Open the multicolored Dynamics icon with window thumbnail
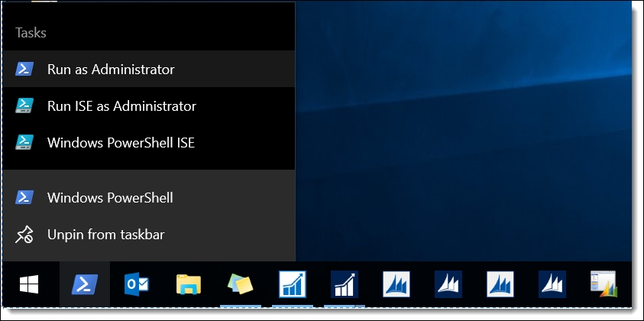644x321 pixels. [x=604, y=284]
